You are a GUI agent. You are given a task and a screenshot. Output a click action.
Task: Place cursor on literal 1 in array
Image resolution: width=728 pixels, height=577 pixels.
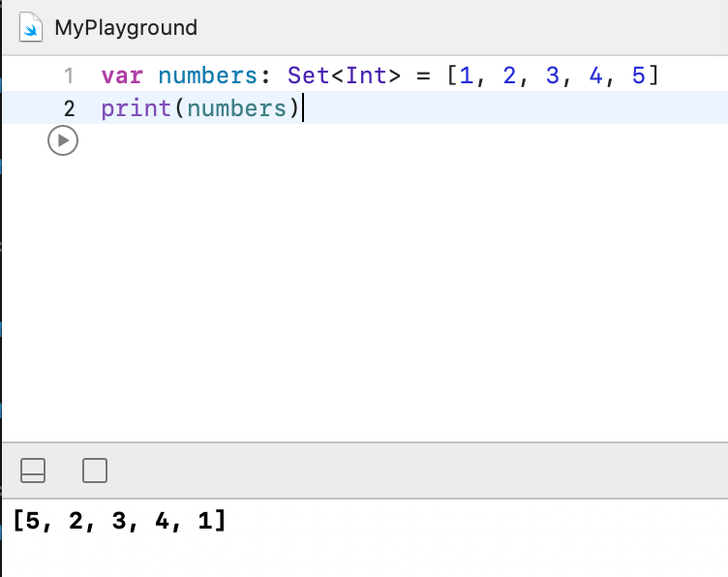coord(467,76)
